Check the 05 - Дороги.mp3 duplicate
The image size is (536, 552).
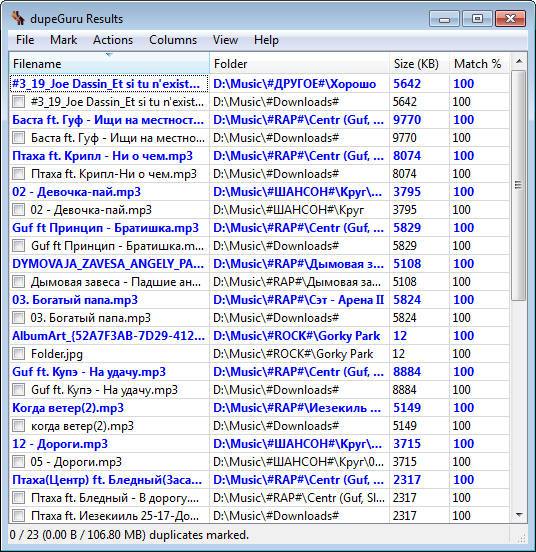coord(18,462)
